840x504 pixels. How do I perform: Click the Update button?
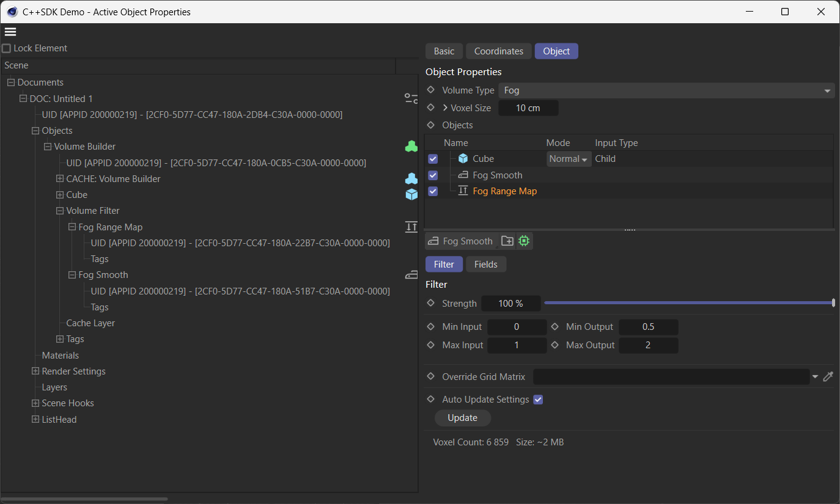click(463, 418)
